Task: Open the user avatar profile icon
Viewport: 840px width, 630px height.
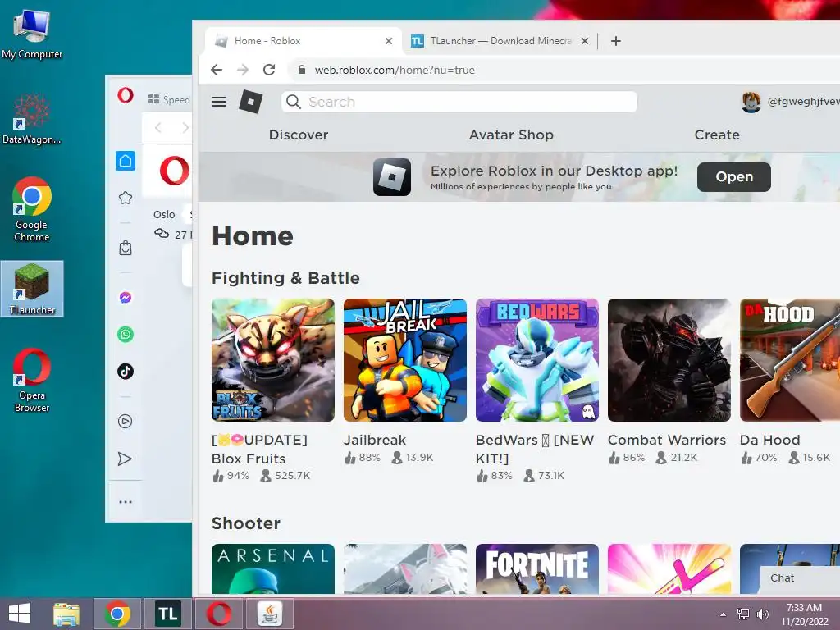Action: point(751,102)
